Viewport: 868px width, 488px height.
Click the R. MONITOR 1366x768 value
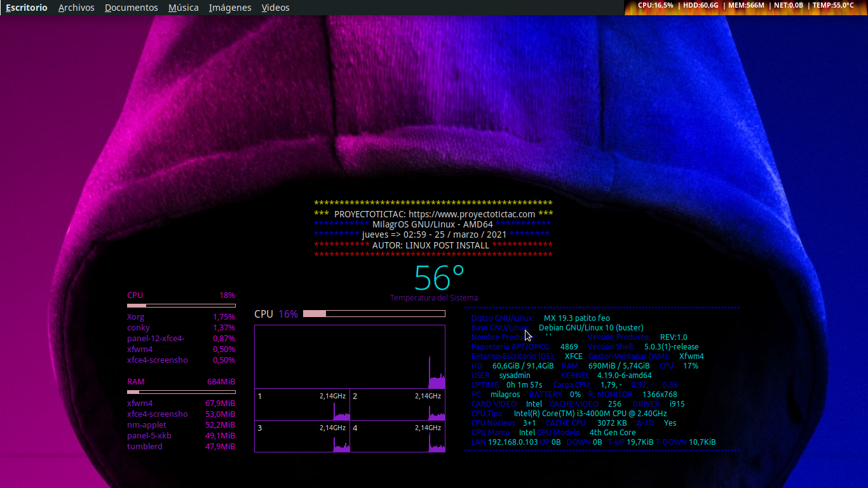point(660,395)
